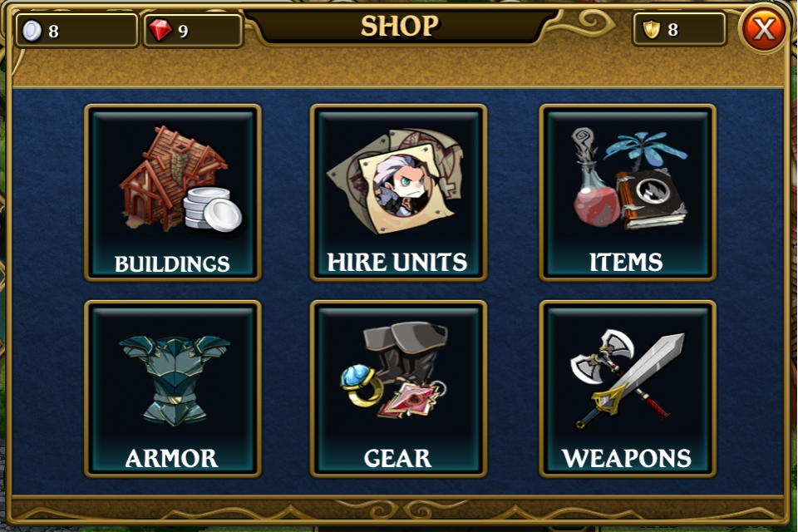Screen dimensions: 798x532
Task: Open the Gear shop category
Action: [398, 388]
